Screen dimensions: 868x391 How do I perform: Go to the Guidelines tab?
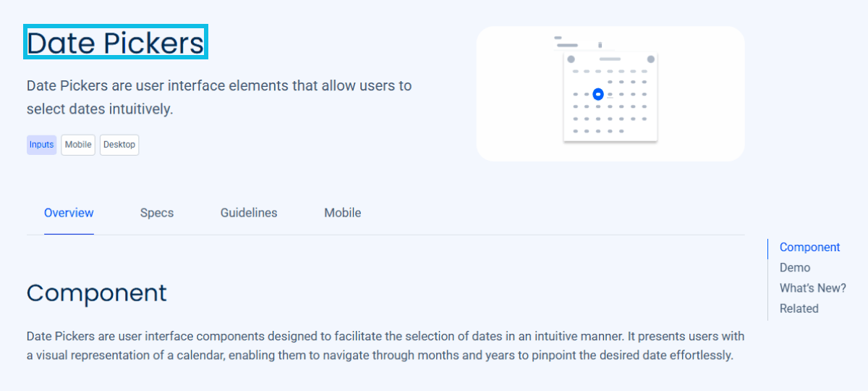tap(249, 213)
